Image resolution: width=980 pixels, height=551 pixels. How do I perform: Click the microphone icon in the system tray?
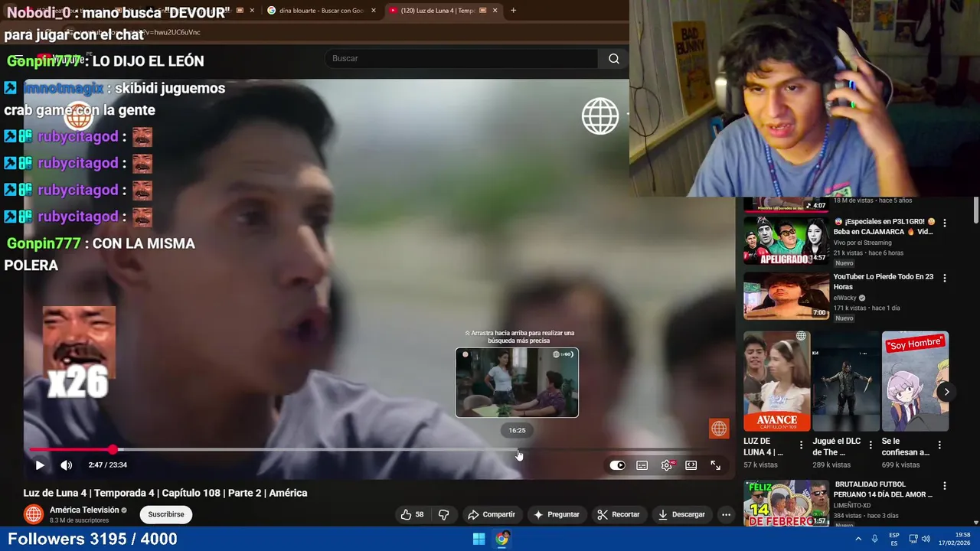874,539
